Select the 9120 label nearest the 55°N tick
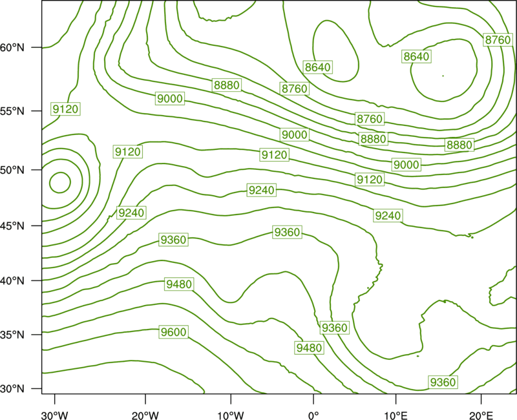The image size is (517, 420). pyautogui.click(x=65, y=109)
